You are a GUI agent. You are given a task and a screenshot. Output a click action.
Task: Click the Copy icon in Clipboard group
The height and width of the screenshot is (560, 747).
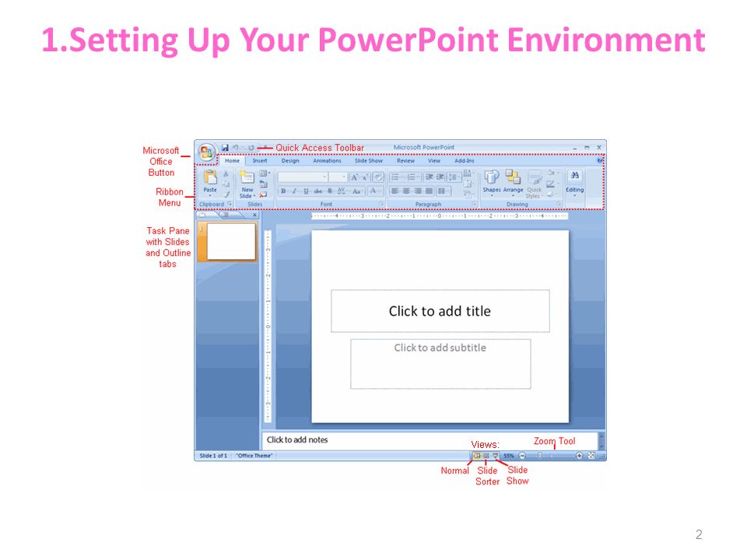[x=226, y=184]
